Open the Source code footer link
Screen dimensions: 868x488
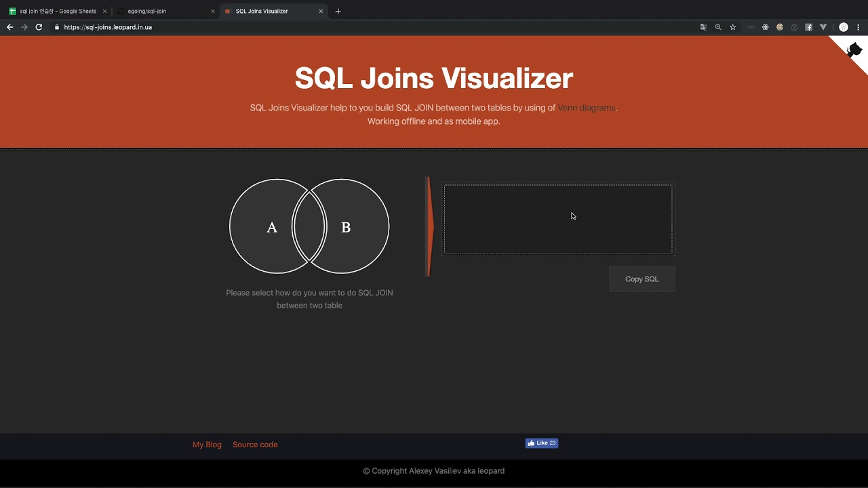pyautogui.click(x=255, y=445)
